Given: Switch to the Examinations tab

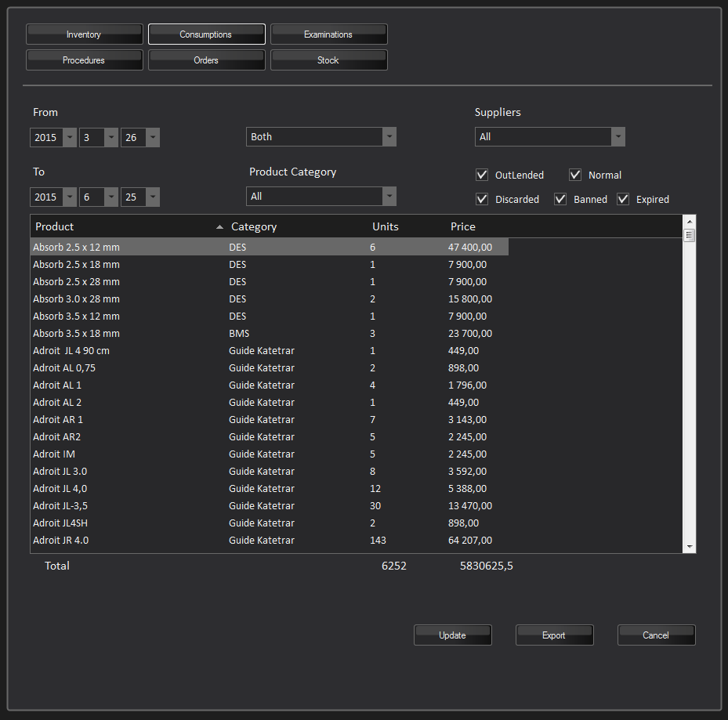Looking at the screenshot, I should pyautogui.click(x=328, y=34).
